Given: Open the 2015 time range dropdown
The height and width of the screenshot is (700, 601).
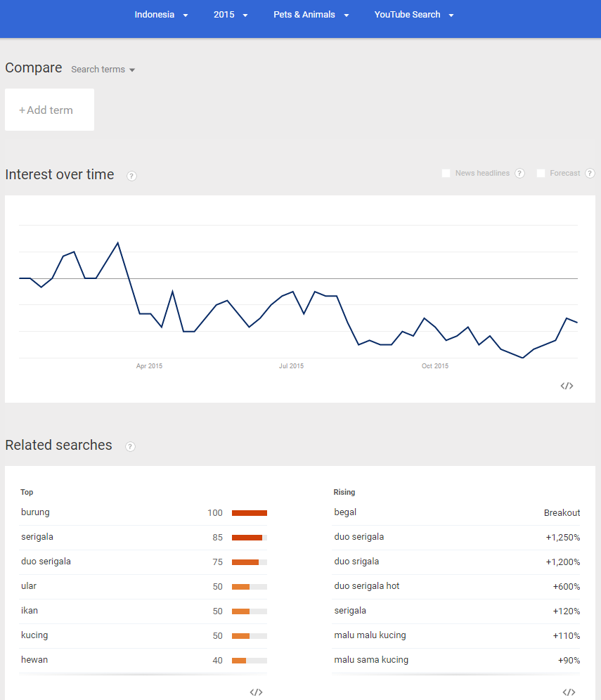Looking at the screenshot, I should point(231,15).
